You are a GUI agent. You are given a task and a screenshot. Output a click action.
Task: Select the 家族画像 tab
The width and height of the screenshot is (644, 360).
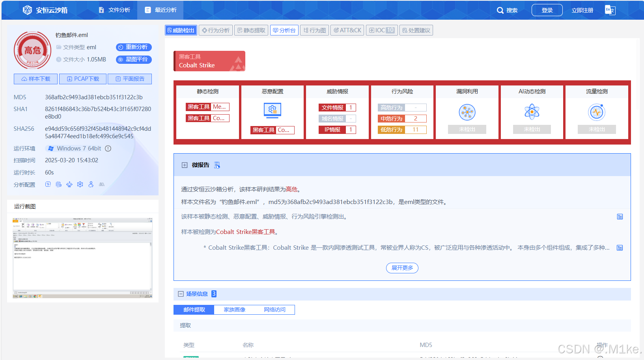pyautogui.click(x=235, y=310)
